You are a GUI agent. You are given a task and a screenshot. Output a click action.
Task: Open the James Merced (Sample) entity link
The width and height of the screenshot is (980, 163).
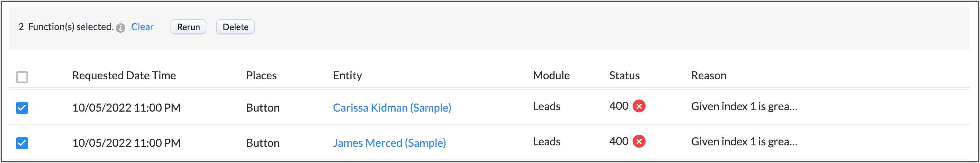click(x=389, y=143)
